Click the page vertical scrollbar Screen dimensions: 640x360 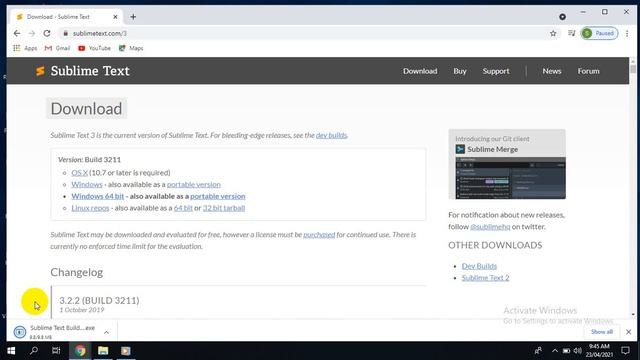[x=633, y=188]
